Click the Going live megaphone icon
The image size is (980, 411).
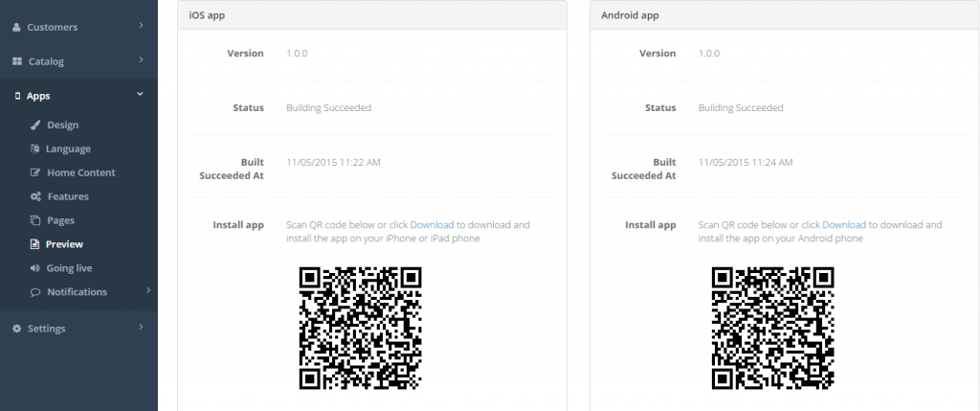pyautogui.click(x=35, y=267)
